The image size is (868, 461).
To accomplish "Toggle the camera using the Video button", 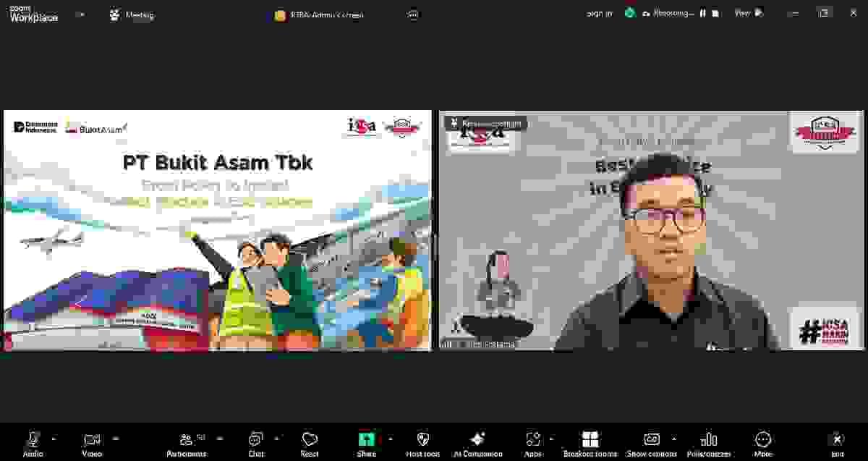I will pos(92,440).
